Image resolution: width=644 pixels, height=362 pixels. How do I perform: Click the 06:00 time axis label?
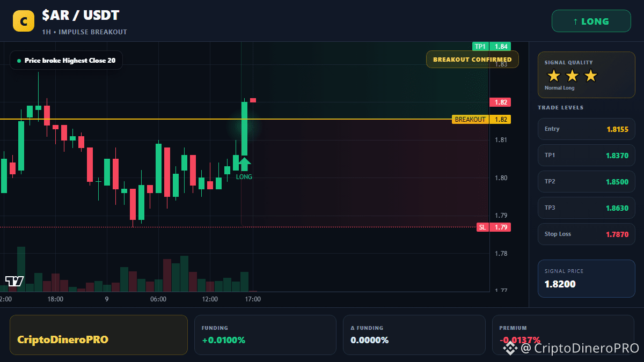(158, 299)
